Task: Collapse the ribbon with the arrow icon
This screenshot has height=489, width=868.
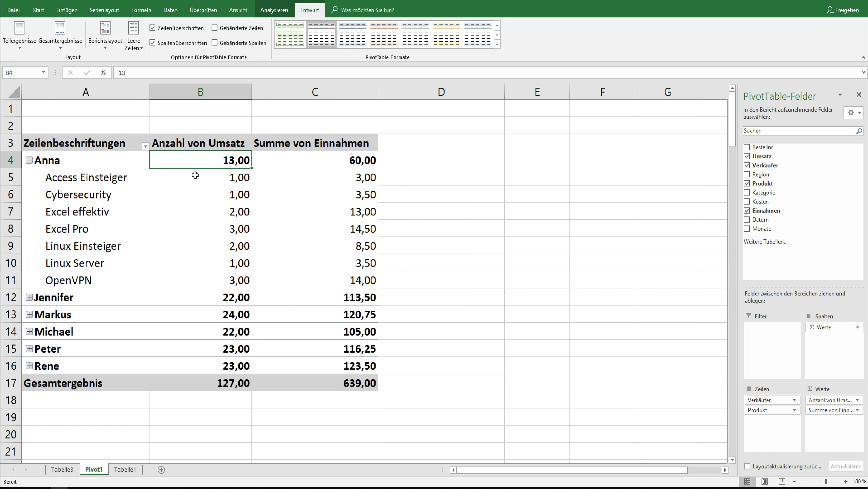Action: tap(863, 57)
